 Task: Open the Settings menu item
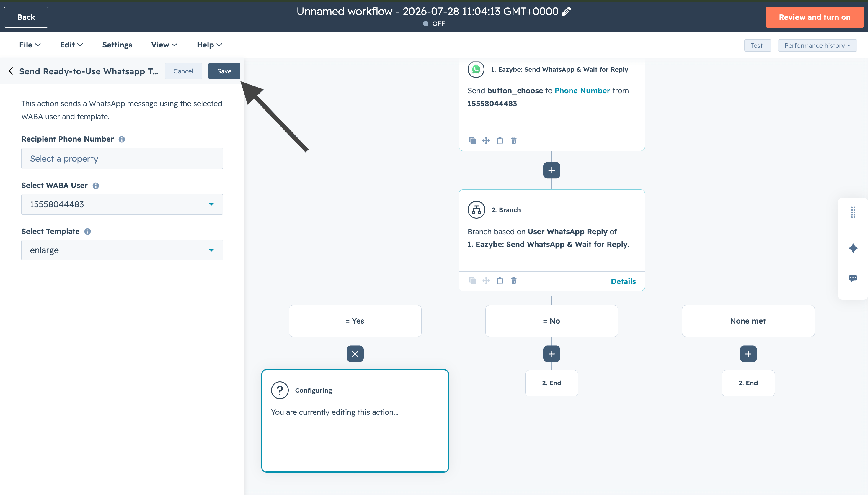pyautogui.click(x=117, y=45)
